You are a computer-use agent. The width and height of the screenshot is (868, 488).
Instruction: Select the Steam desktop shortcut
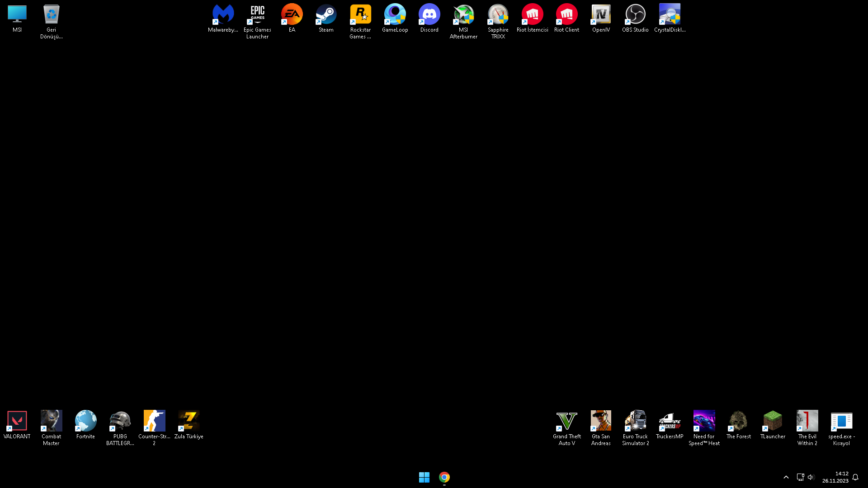click(x=326, y=15)
